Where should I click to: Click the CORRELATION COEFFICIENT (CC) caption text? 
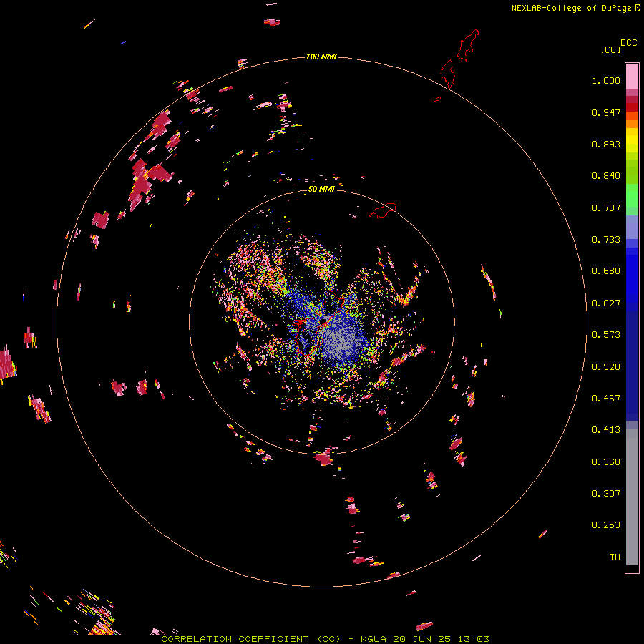tap(250, 639)
